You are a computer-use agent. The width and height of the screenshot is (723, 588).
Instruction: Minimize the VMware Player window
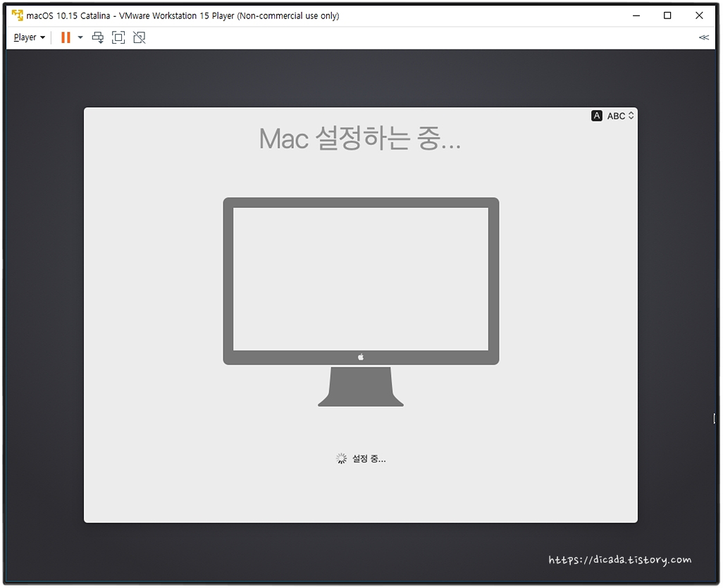[x=636, y=16]
